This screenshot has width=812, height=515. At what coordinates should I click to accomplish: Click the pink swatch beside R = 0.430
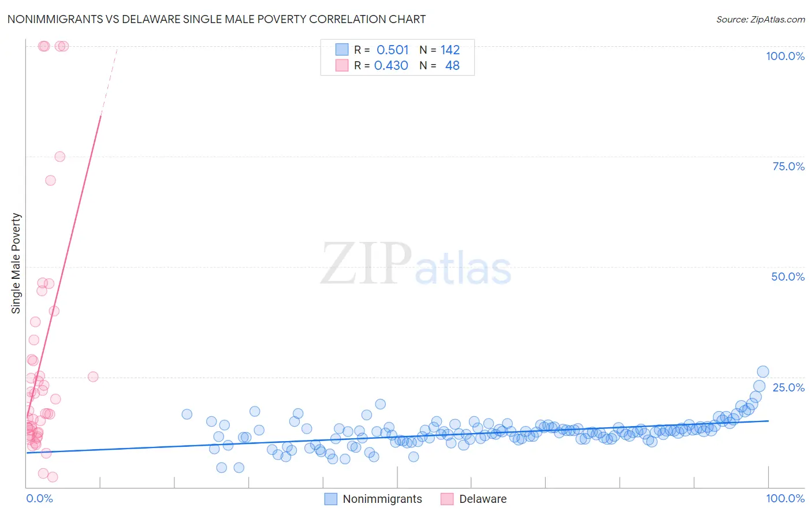coord(342,65)
